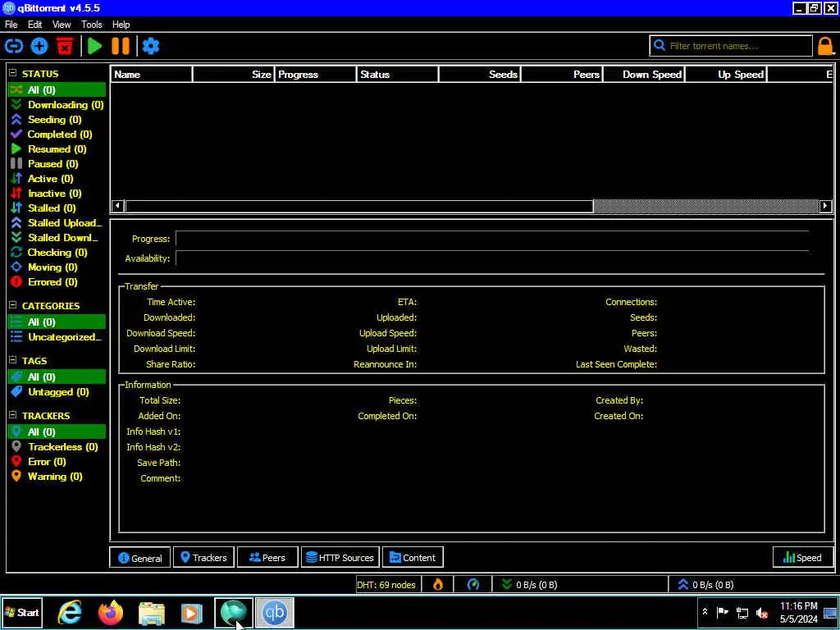Select the Active (0) status filter
Image resolution: width=840 pixels, height=630 pixels.
point(57,178)
